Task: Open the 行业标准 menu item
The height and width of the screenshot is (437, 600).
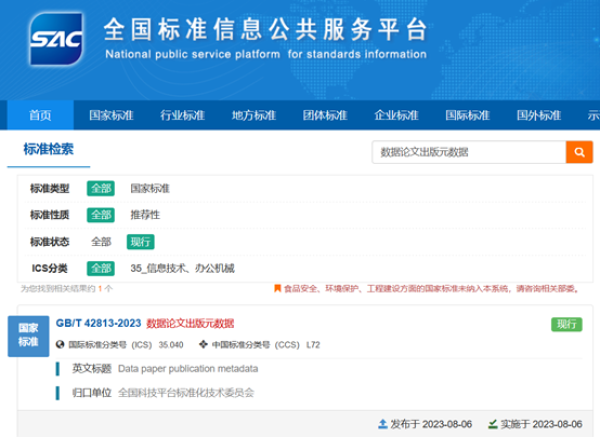Action: tap(182, 115)
